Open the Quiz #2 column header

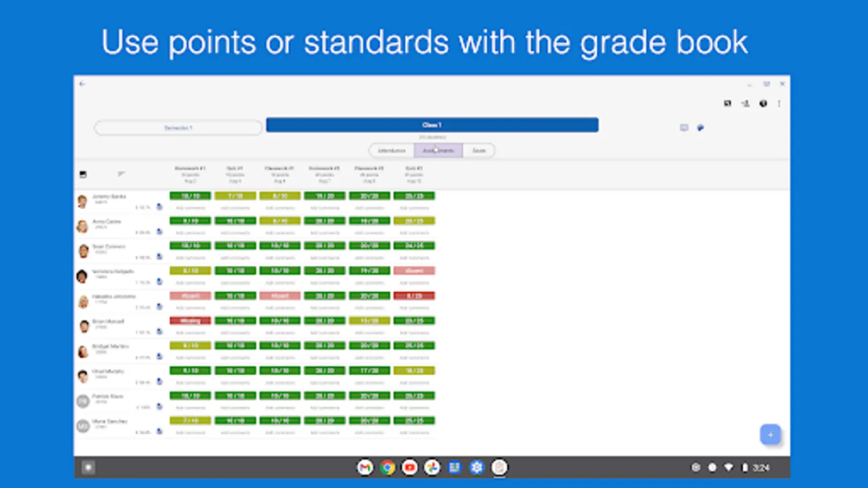tap(414, 175)
